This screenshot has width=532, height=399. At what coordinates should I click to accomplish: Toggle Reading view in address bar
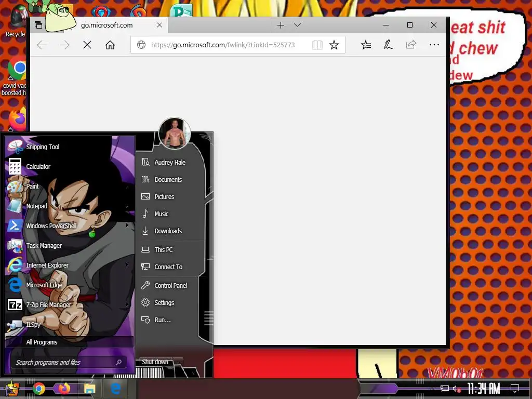click(x=317, y=45)
